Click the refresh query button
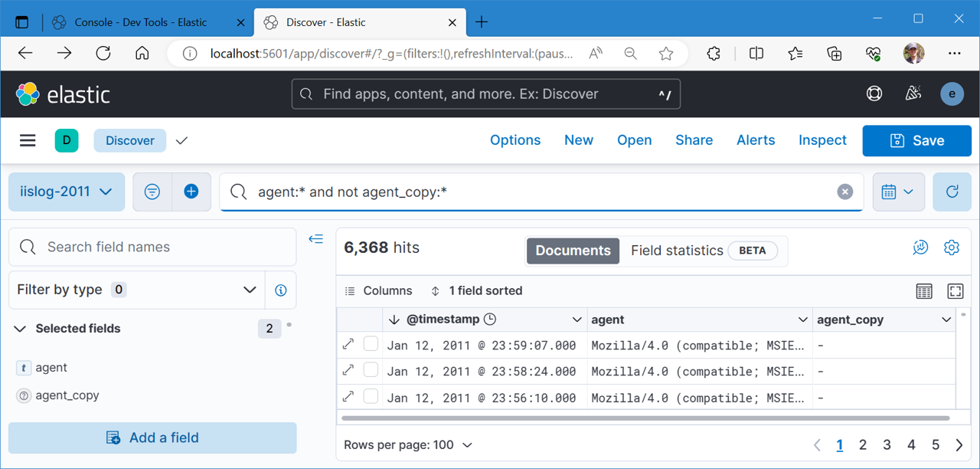This screenshot has height=469, width=980. pyautogui.click(x=952, y=192)
